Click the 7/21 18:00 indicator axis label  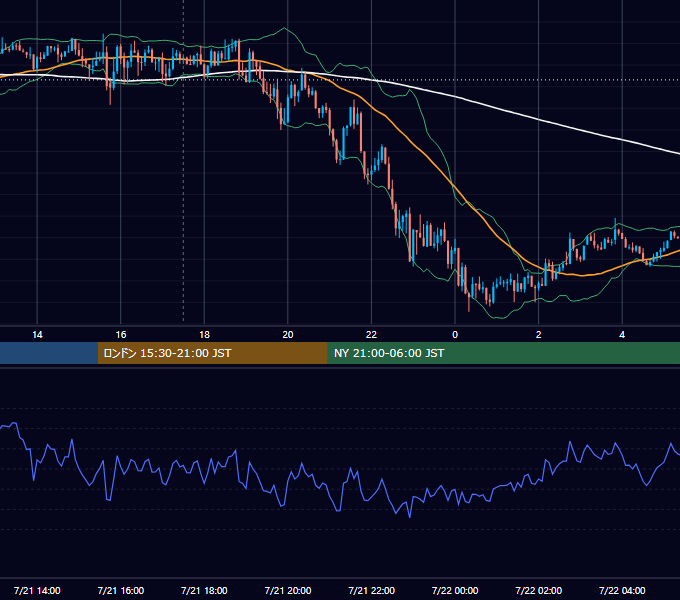coord(204,590)
